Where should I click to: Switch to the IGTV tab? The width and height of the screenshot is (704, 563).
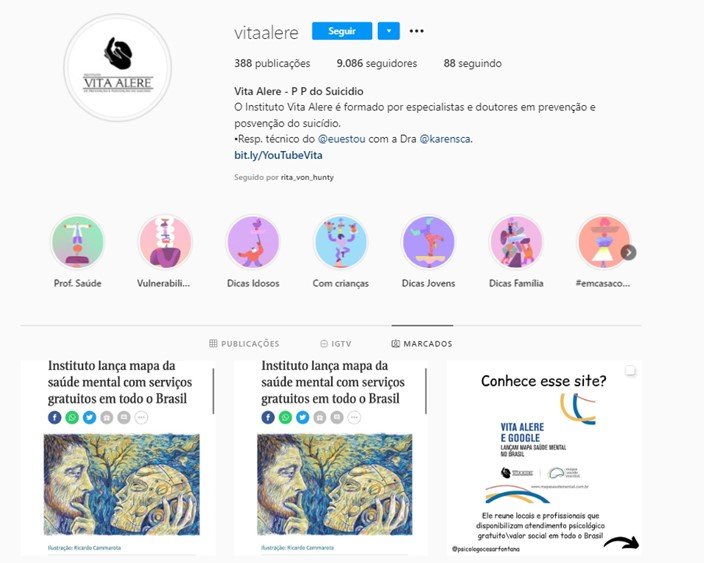coord(336,343)
